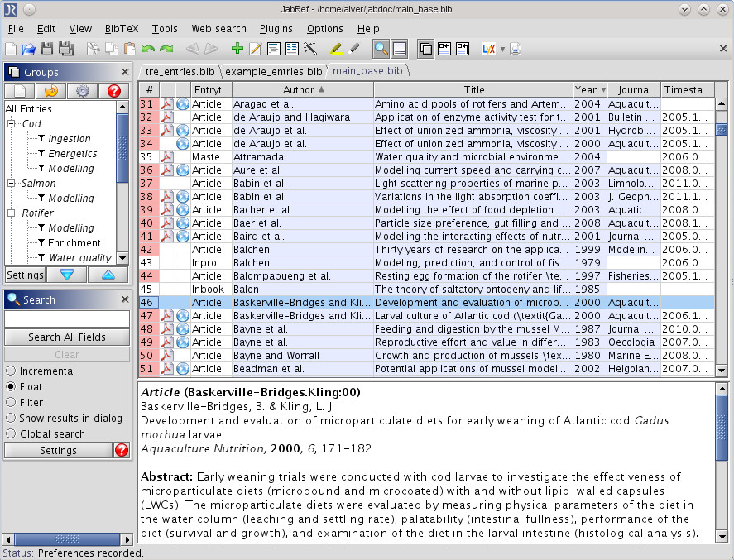The image size is (734, 560).
Task: Switch to the example_entries.bib tab
Action: (x=273, y=72)
